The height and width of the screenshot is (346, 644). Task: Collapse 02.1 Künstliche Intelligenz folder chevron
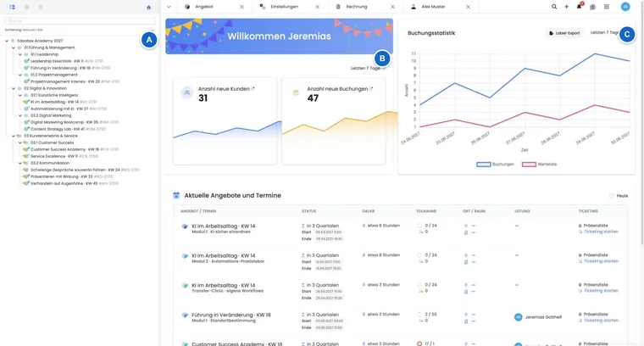pos(20,95)
